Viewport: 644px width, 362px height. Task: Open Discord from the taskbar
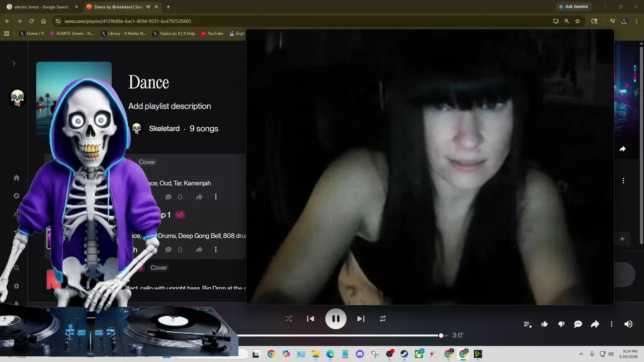point(360,354)
